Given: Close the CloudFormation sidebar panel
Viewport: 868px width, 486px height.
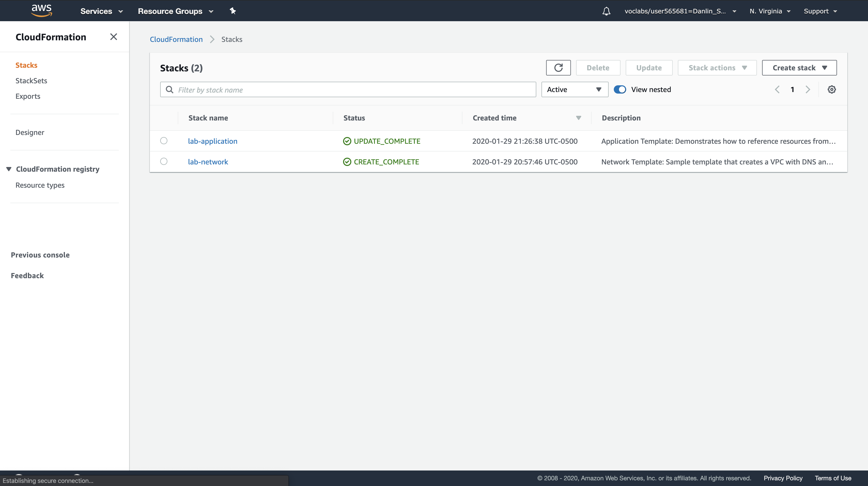Looking at the screenshot, I should (114, 37).
